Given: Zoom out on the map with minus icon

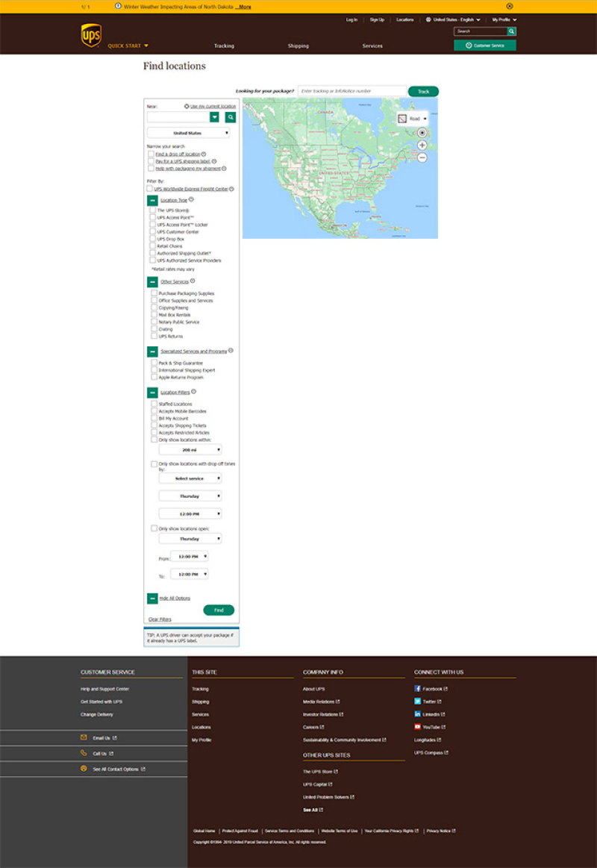Looking at the screenshot, I should tap(422, 157).
